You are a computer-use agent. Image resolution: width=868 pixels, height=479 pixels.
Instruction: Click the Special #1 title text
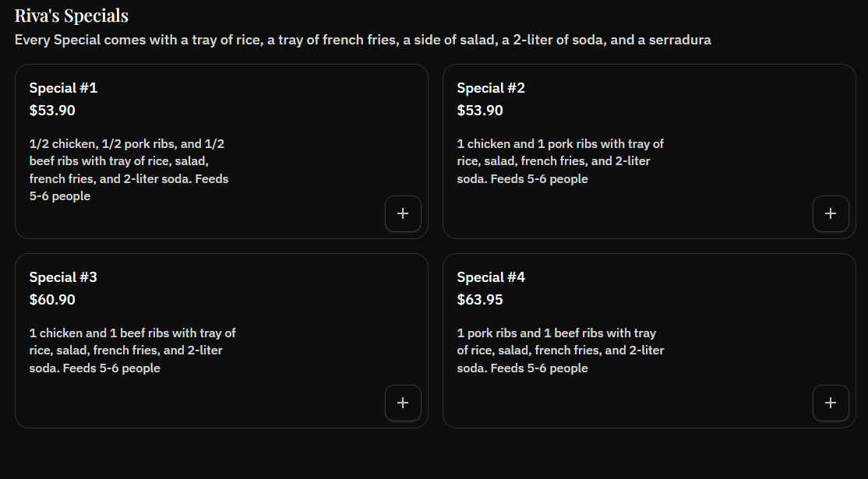[x=63, y=88]
